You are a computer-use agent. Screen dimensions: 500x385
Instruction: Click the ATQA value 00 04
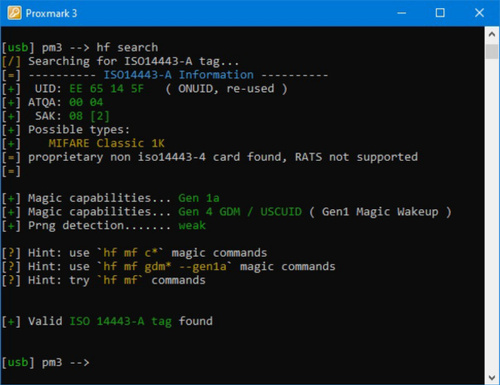86,102
